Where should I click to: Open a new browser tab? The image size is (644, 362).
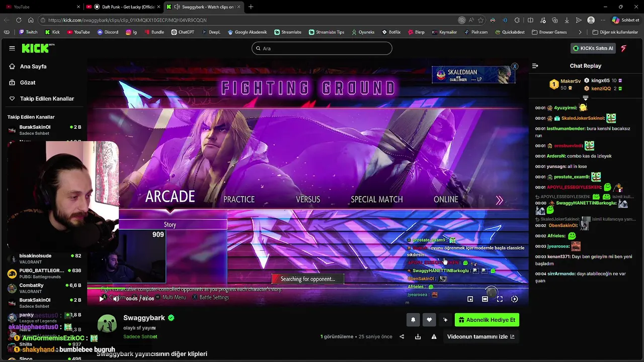click(251, 7)
